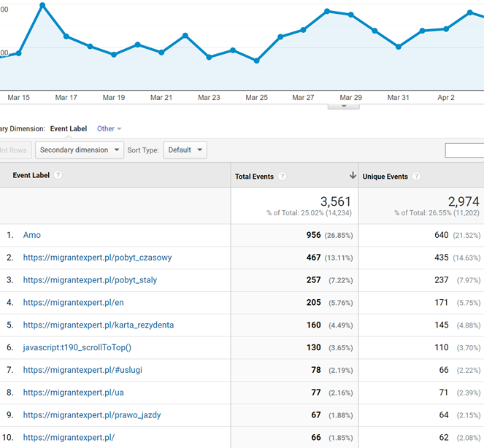Click the 160 total events value
Screen dimensions: 484x448
(x=314, y=325)
